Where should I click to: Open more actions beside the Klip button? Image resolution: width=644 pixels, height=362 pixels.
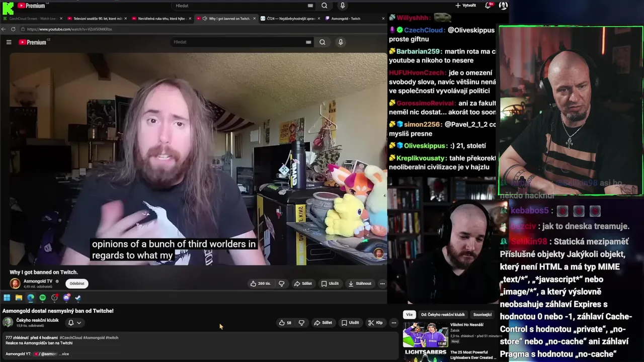tap(394, 323)
